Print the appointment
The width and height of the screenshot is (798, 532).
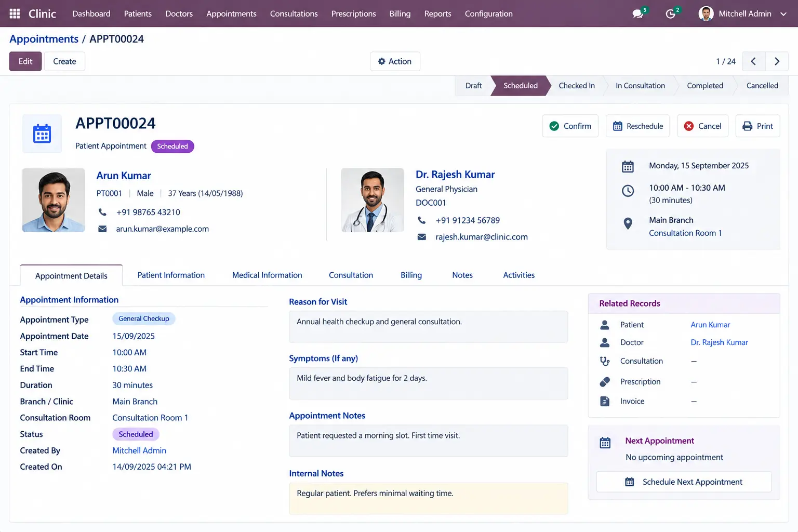757,126
